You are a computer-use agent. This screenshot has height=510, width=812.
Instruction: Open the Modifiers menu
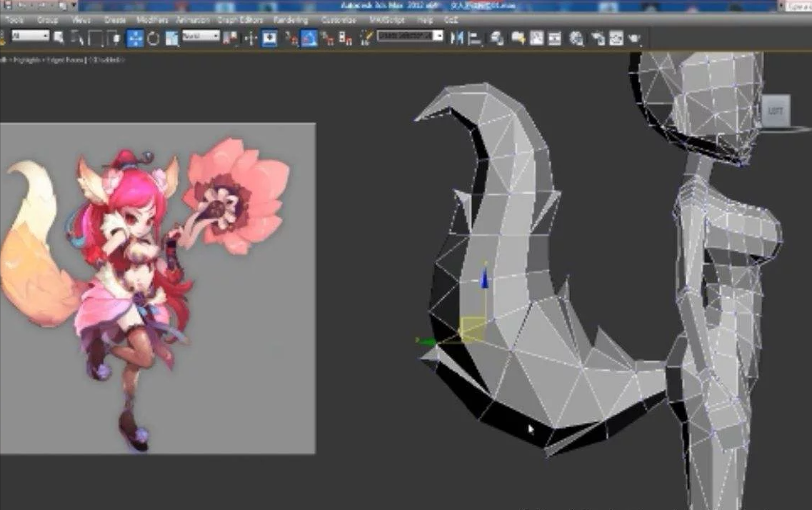pos(151,20)
